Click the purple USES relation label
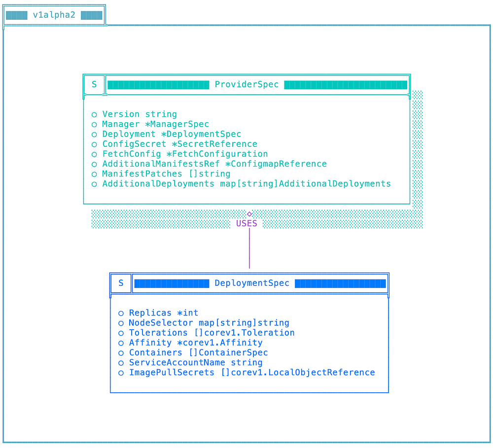 tap(246, 223)
